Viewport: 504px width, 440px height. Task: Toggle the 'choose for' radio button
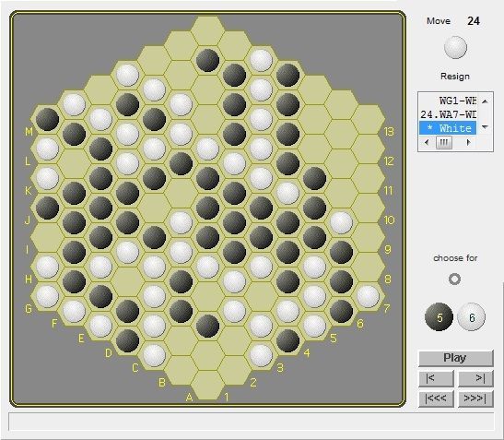tap(454, 279)
